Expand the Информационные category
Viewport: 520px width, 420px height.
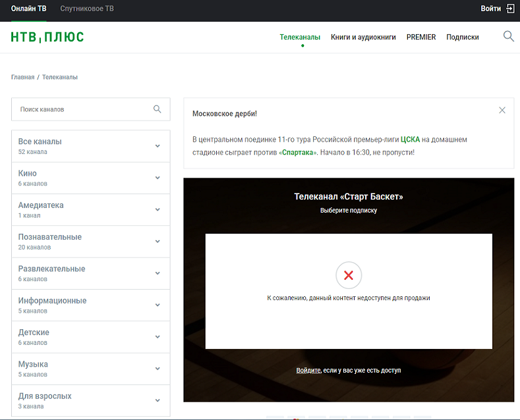tap(91, 305)
